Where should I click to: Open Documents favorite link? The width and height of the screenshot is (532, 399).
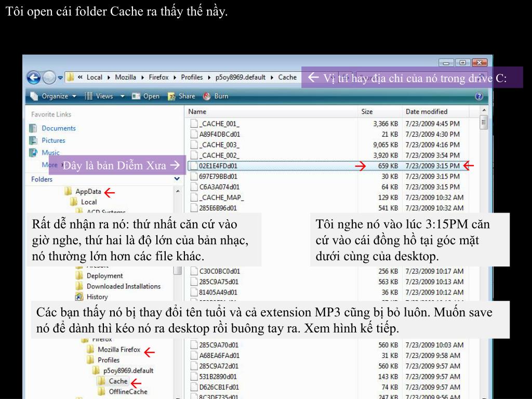coord(59,128)
